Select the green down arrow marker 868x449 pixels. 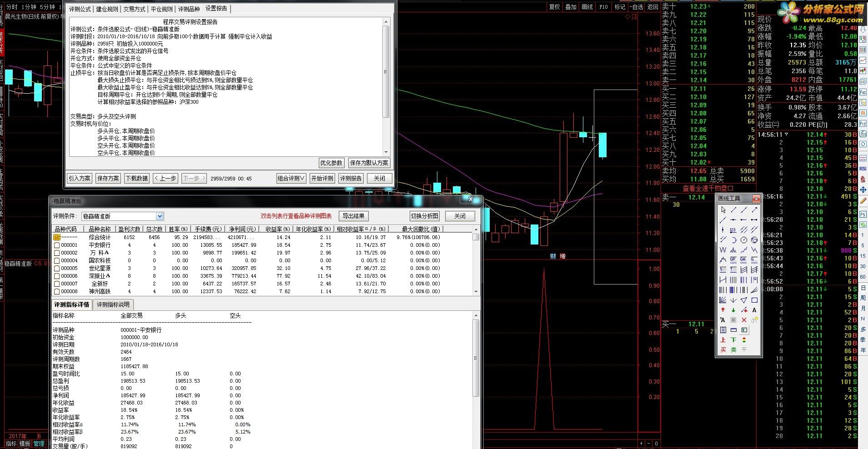coord(733,310)
